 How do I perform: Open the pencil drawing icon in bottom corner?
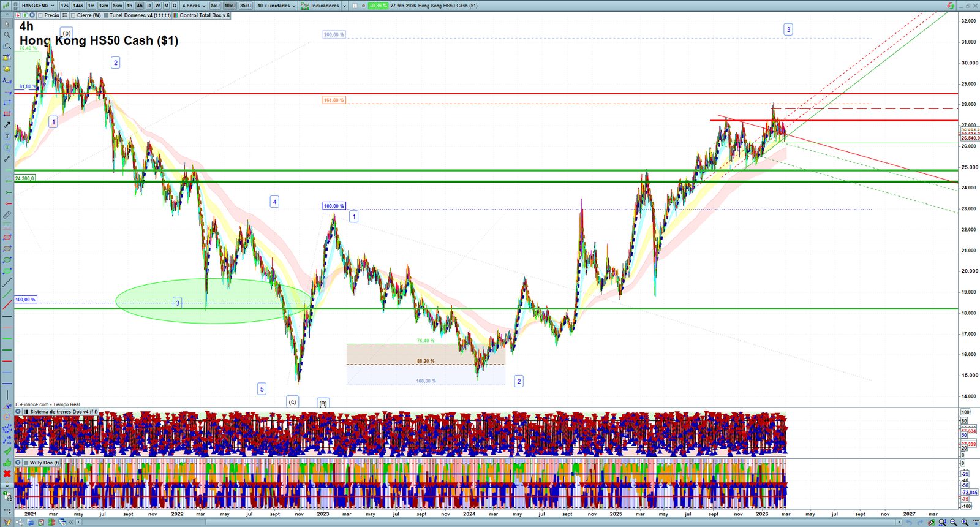click(7, 522)
